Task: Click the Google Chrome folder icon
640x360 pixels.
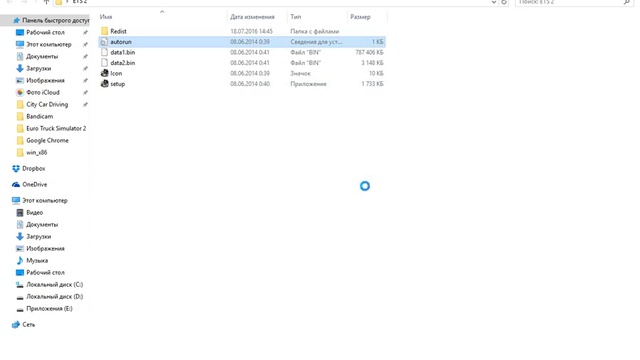Action: coord(20,140)
